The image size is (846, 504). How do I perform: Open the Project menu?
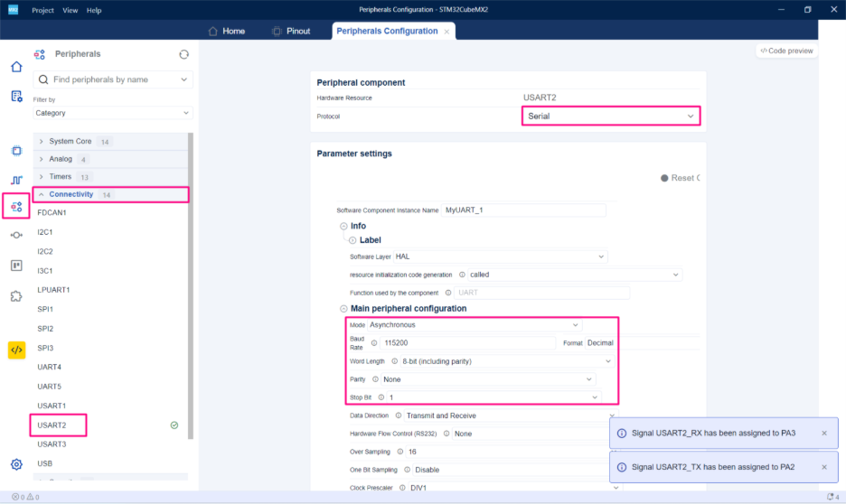pyautogui.click(x=42, y=10)
